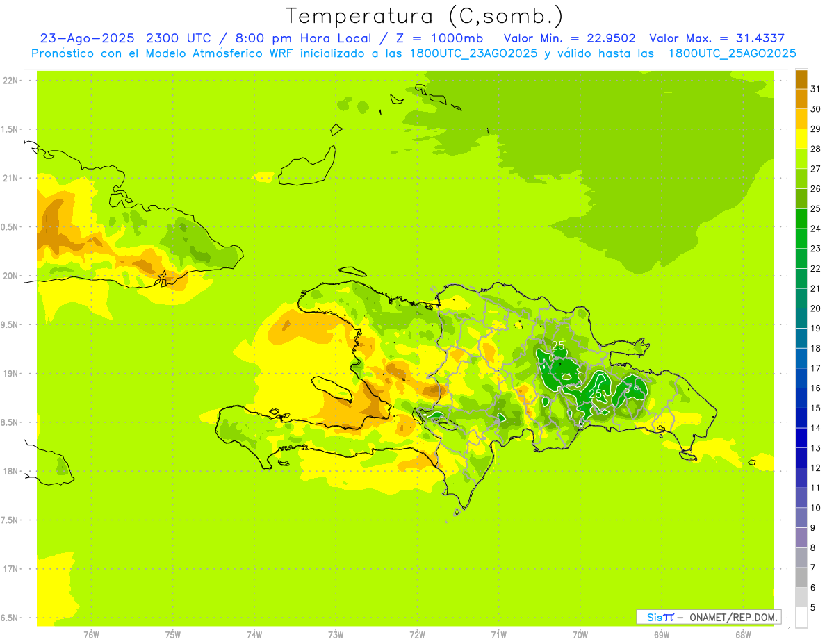Viewport: 834px width, 644px height.
Task: Click the '20N' latitude label
Action: [10, 276]
